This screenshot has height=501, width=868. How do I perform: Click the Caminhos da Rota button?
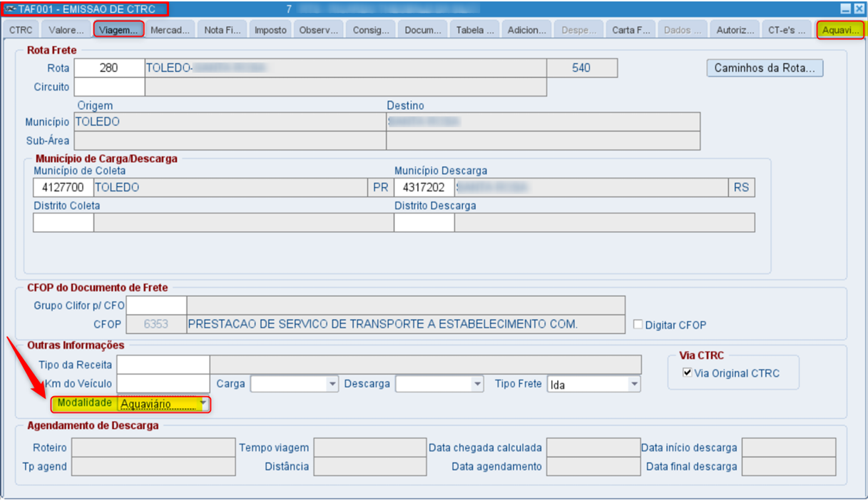pyautogui.click(x=765, y=69)
